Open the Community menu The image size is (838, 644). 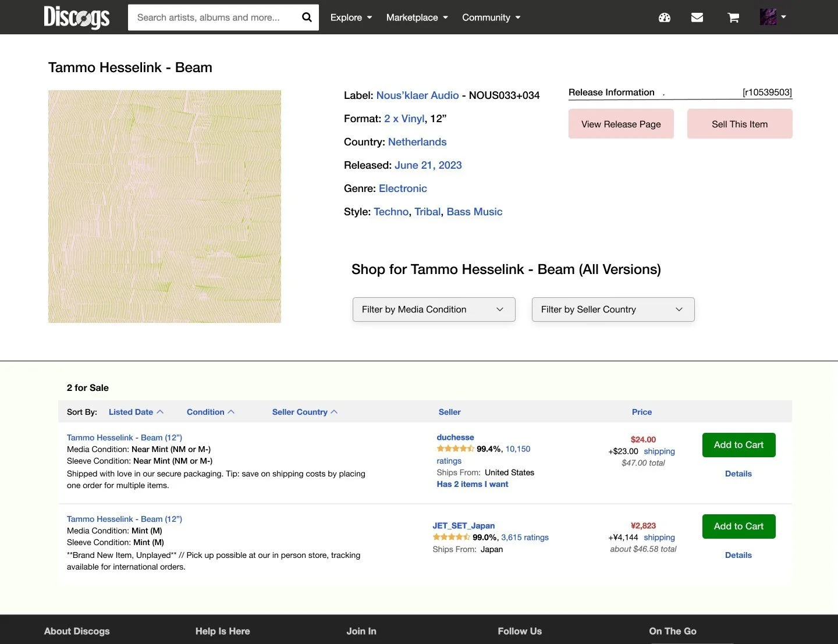491,17
